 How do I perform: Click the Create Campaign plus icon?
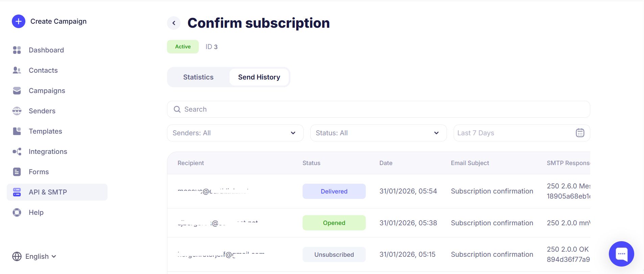[x=19, y=21]
